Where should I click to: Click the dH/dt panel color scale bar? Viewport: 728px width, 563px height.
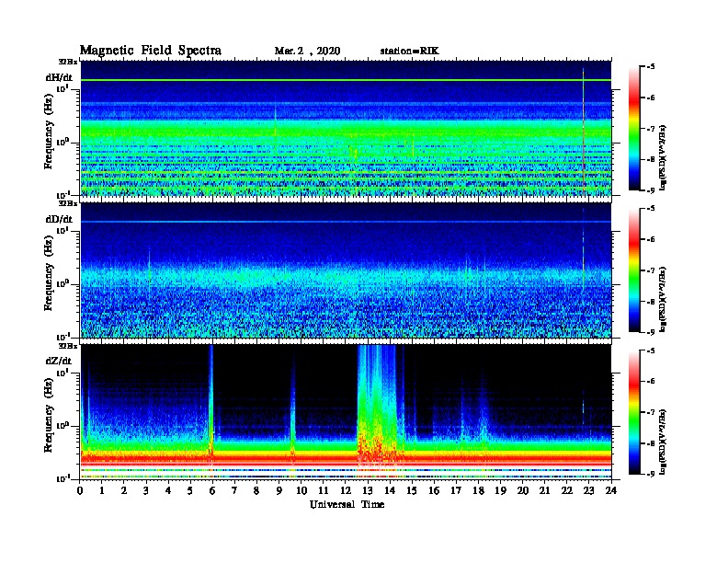click(634, 128)
